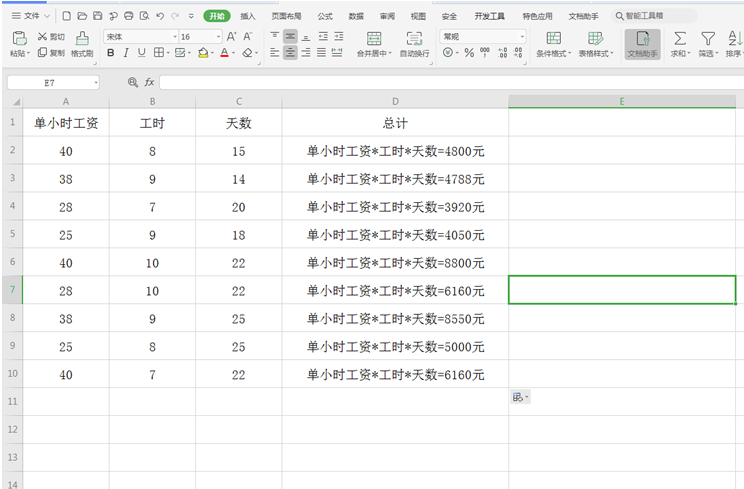Image resolution: width=744 pixels, height=489 pixels.
Task: Justify the cell text
Action: [321, 53]
